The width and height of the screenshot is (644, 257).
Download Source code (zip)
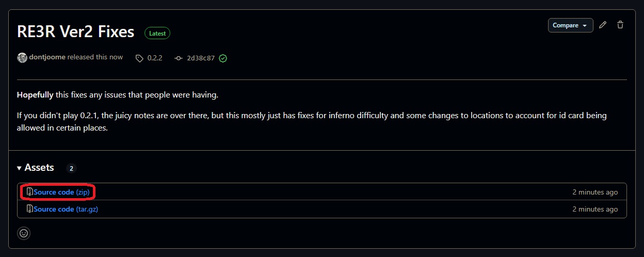point(62,192)
